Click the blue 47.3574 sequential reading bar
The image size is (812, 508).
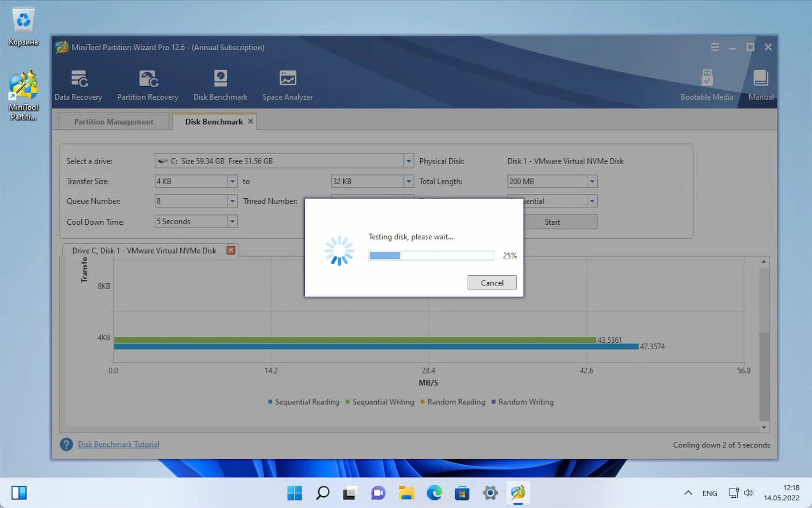376,347
